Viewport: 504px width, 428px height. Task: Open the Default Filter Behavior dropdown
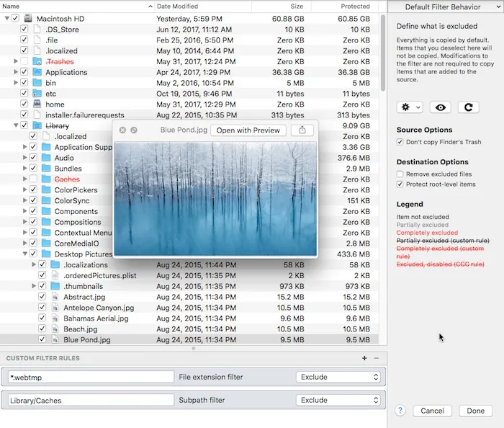446,6
